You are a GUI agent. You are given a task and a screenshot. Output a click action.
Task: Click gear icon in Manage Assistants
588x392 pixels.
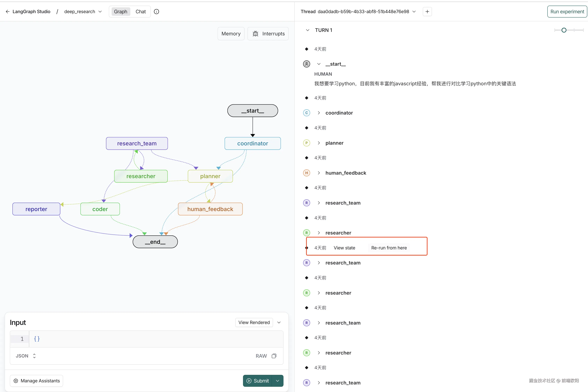16,381
